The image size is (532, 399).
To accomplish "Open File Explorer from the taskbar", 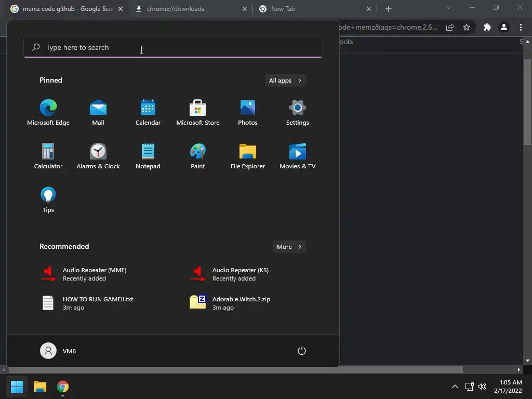I will tap(39, 387).
